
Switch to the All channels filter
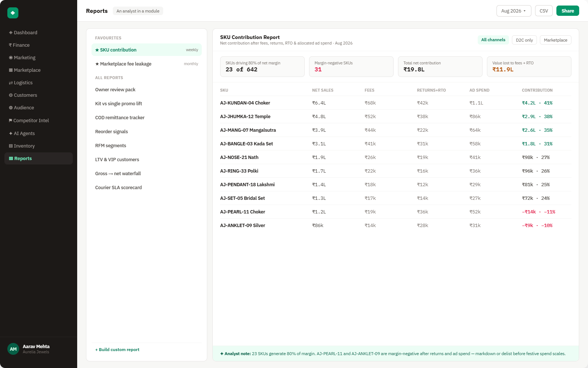click(493, 40)
